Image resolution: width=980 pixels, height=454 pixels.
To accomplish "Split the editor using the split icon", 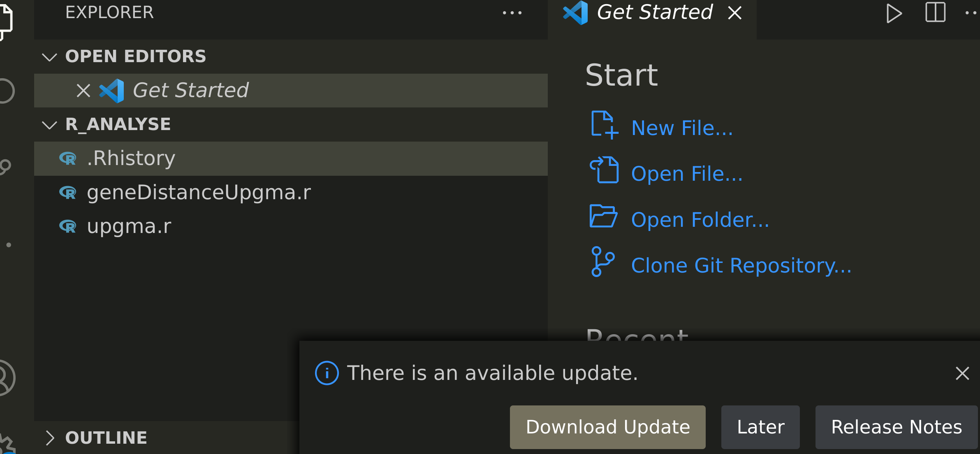I will [935, 13].
